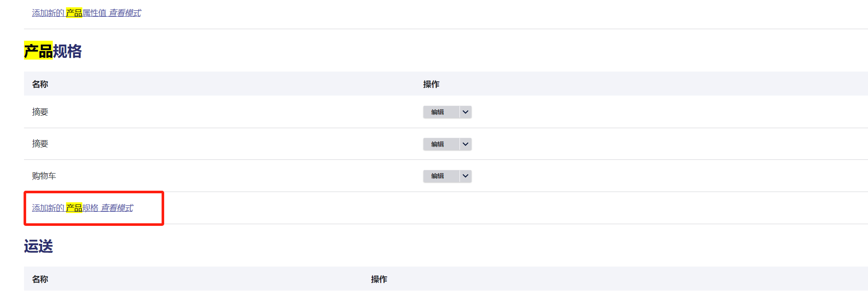This screenshot has height=291, width=868.
Task: Expand the dropdown arrow beside 购物车 编辑
Action: 466,176
